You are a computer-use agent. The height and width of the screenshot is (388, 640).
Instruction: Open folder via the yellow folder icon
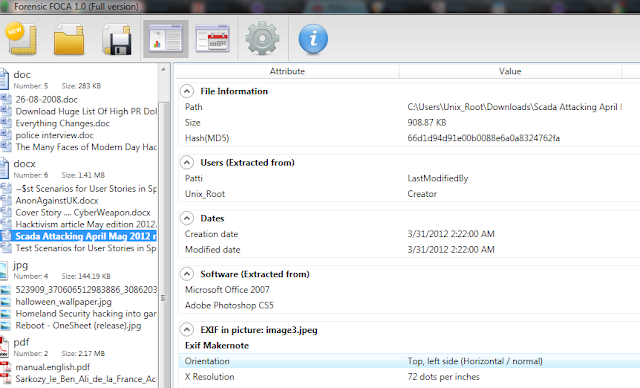[x=69, y=40]
